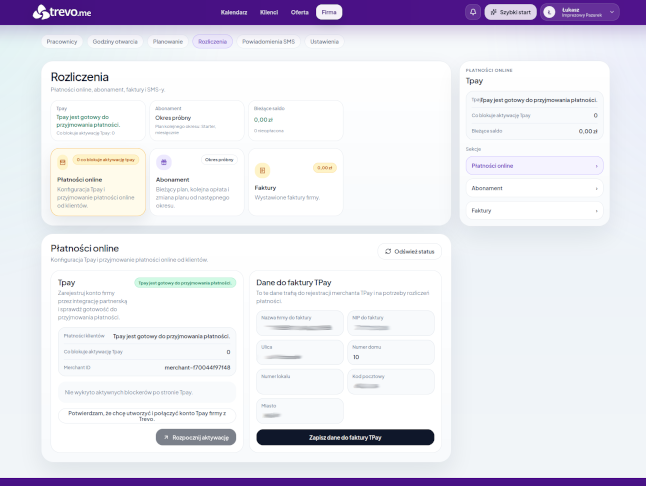Image resolution: width=646 pixels, height=486 pixels.
Task: Click the 'Co blokuje aktywację Tpay' sidebar row
Action: 534,116
